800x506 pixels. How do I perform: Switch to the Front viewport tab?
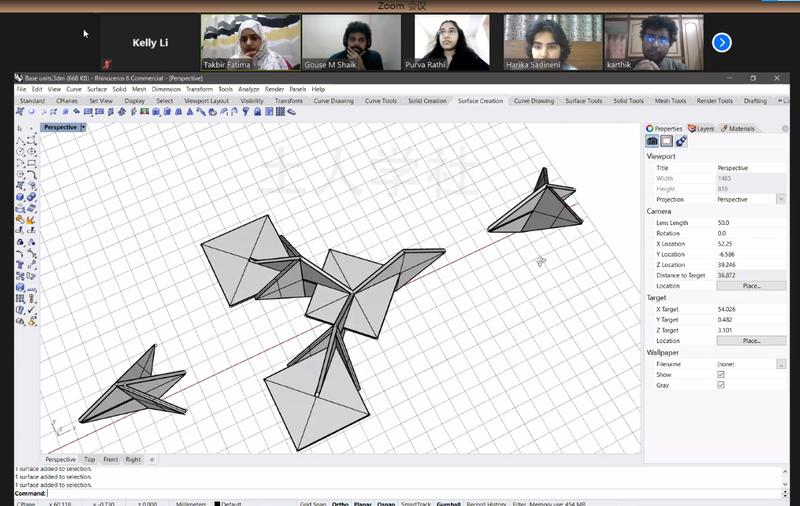[x=110, y=459]
